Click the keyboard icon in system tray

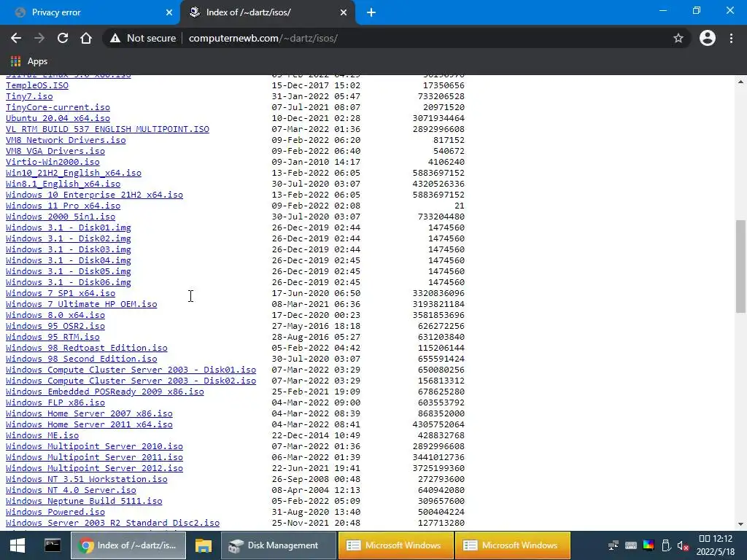tap(631, 545)
